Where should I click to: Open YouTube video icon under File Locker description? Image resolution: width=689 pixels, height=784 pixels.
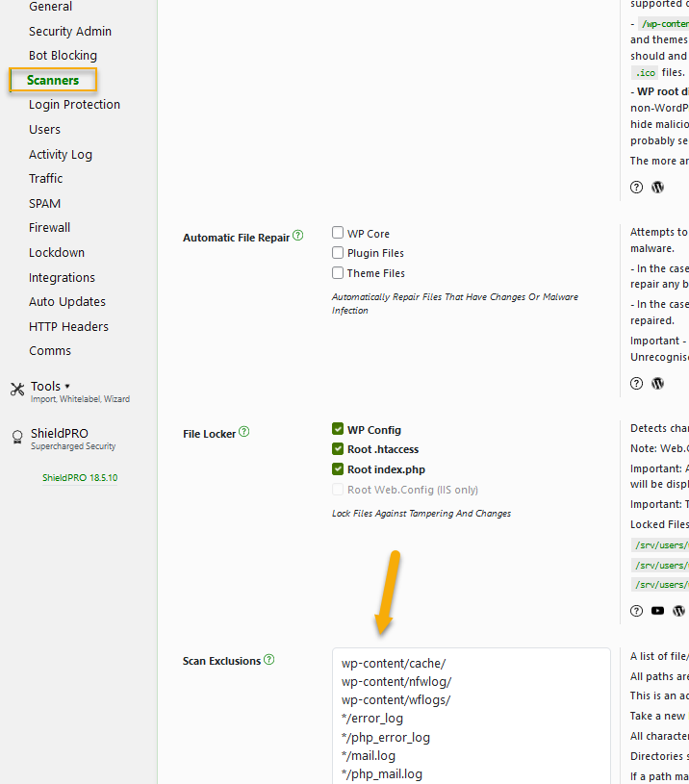(657, 611)
